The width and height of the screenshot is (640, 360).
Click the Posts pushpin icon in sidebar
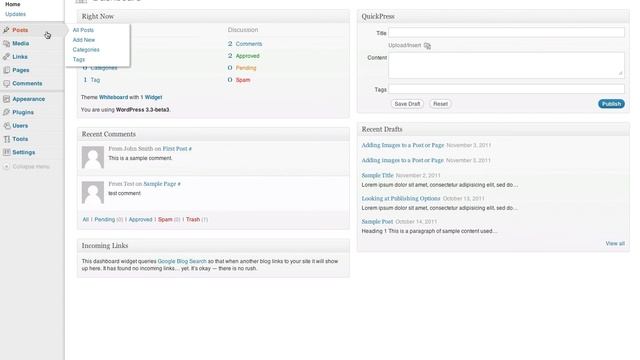6,30
